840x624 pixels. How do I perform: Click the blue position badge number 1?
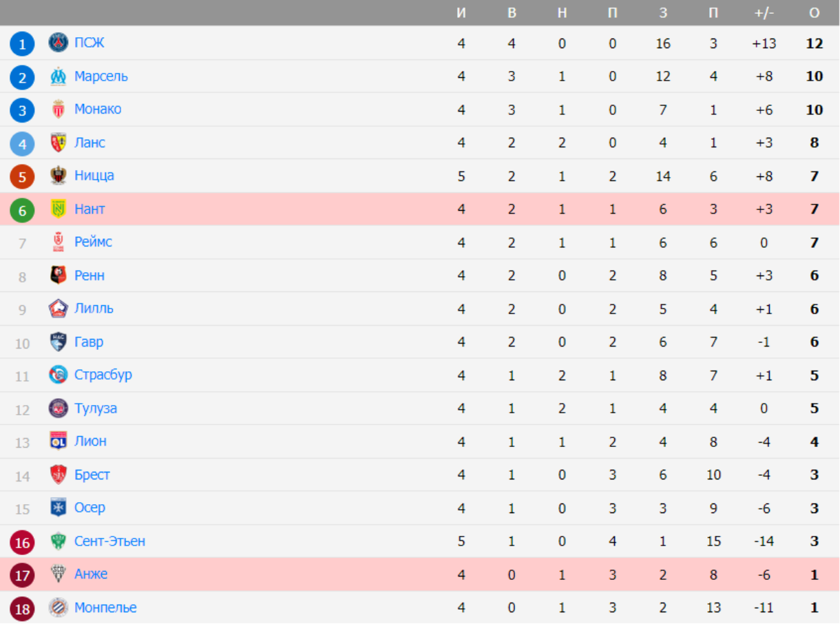(22, 44)
